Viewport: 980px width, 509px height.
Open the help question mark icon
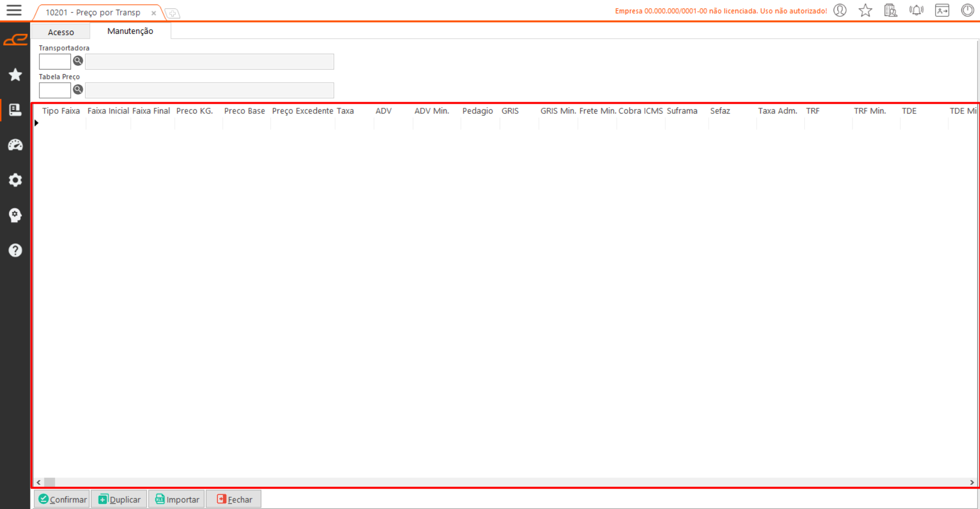15,250
